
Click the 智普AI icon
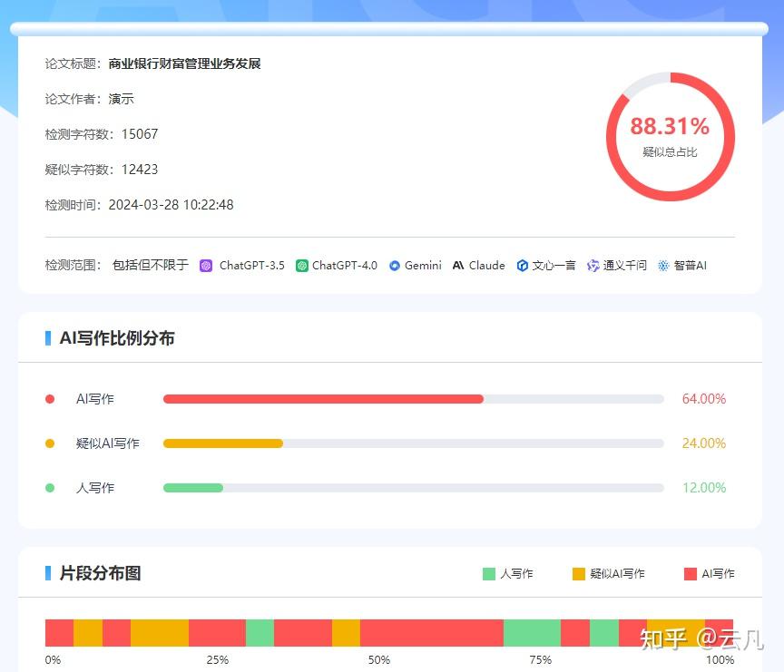click(663, 265)
